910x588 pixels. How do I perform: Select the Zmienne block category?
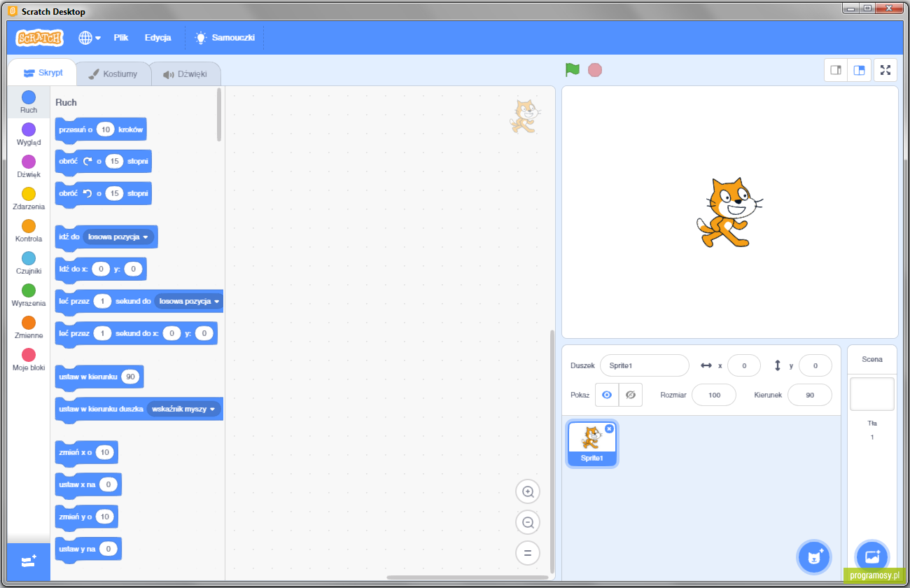29,328
